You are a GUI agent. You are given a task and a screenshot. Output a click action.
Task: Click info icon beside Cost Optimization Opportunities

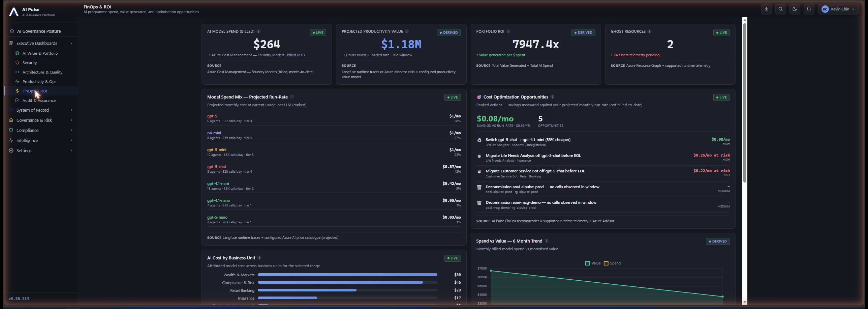pos(552,97)
